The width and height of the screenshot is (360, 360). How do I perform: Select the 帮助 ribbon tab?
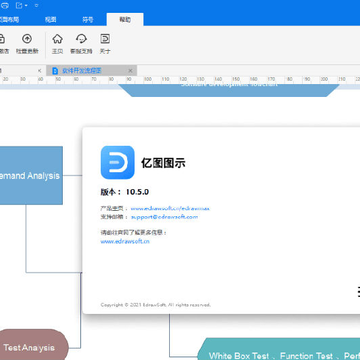point(125,20)
